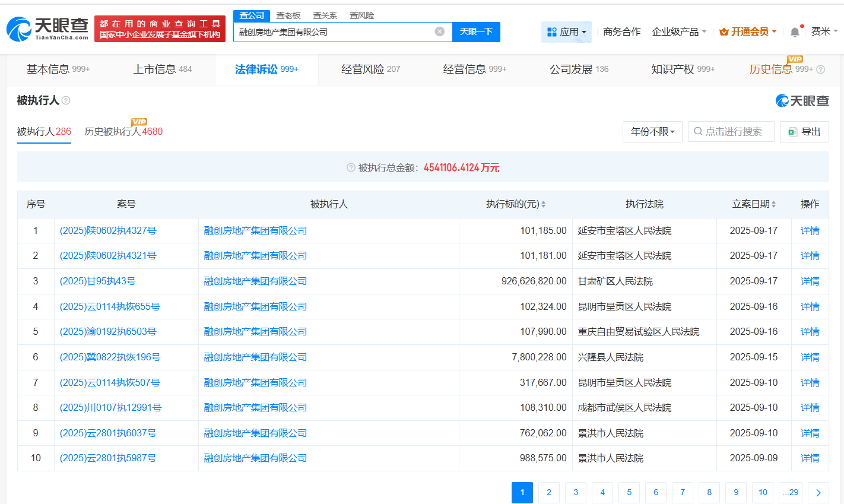Viewport: 844px width, 504px height.
Task: Click the notification bell icon
Action: point(795,31)
